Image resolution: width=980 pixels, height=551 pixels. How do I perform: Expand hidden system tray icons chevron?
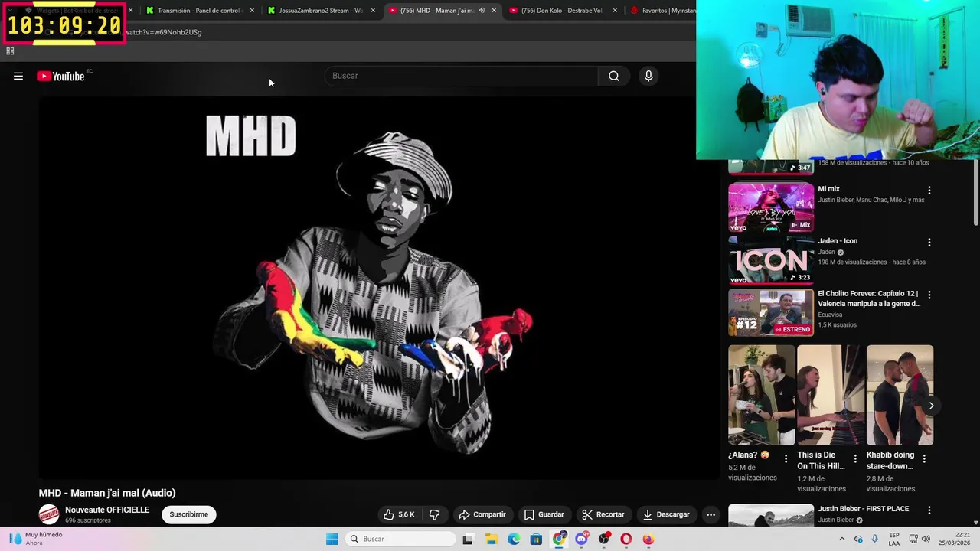(x=841, y=539)
